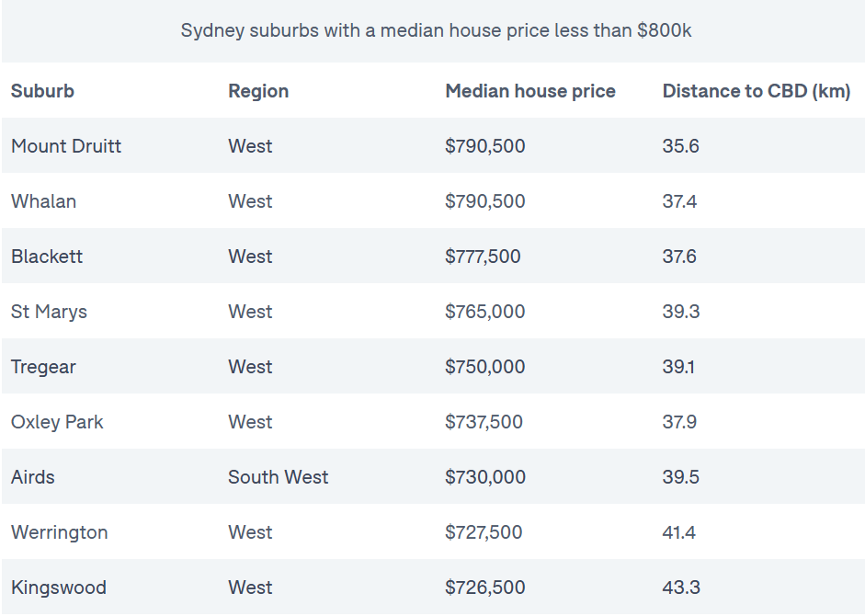This screenshot has height=616, width=865.
Task: Select the Whalan suburb cell
Action: [x=43, y=201]
